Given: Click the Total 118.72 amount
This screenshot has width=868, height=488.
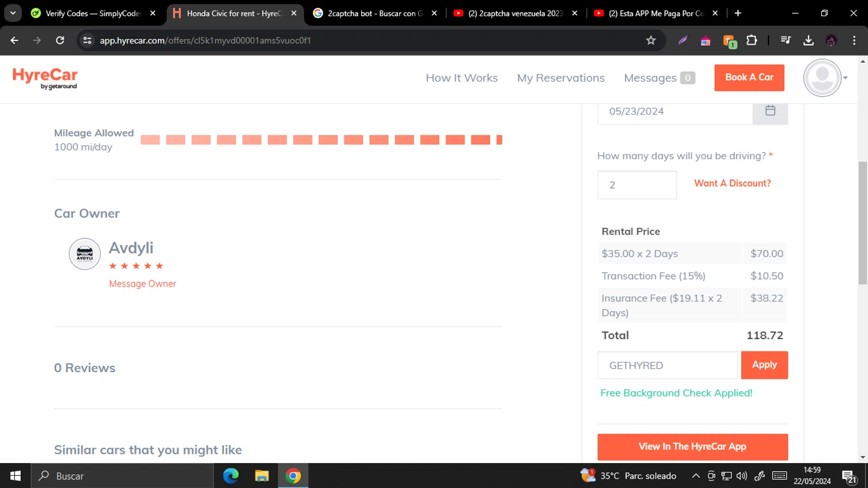Looking at the screenshot, I should point(764,335).
